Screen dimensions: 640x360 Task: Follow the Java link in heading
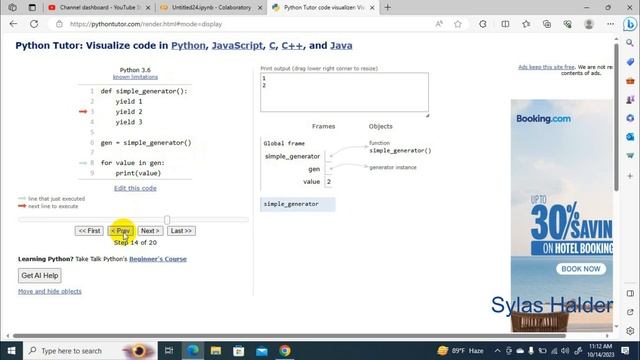click(341, 45)
